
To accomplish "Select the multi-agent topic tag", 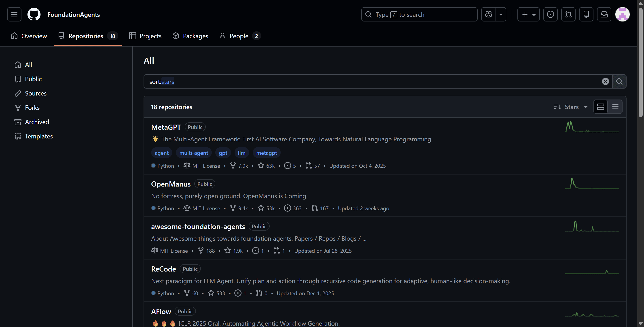I will pos(193,153).
